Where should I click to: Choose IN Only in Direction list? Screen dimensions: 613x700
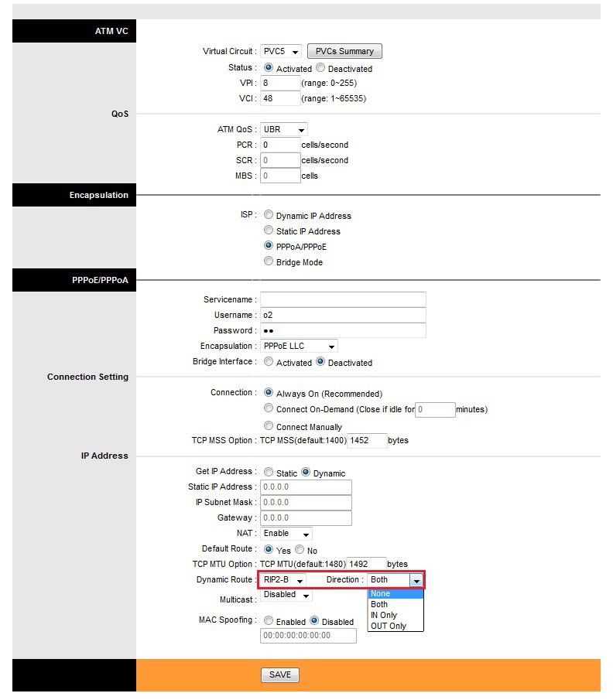point(396,615)
